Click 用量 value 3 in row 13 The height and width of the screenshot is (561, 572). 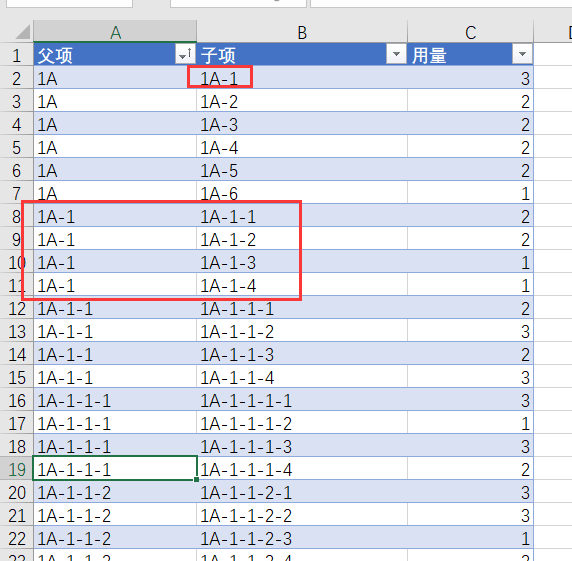point(470,331)
